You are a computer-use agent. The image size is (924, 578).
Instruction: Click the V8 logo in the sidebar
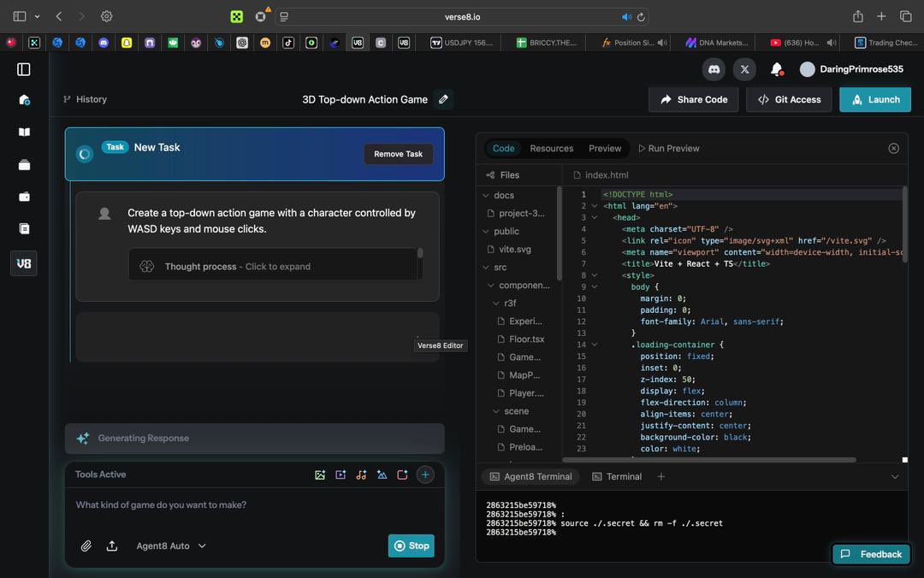click(x=23, y=262)
